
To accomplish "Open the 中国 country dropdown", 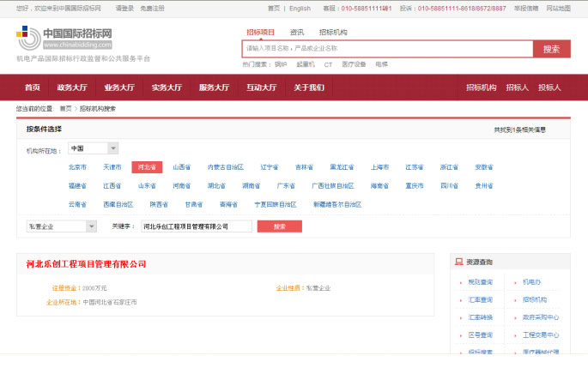I will pos(93,148).
